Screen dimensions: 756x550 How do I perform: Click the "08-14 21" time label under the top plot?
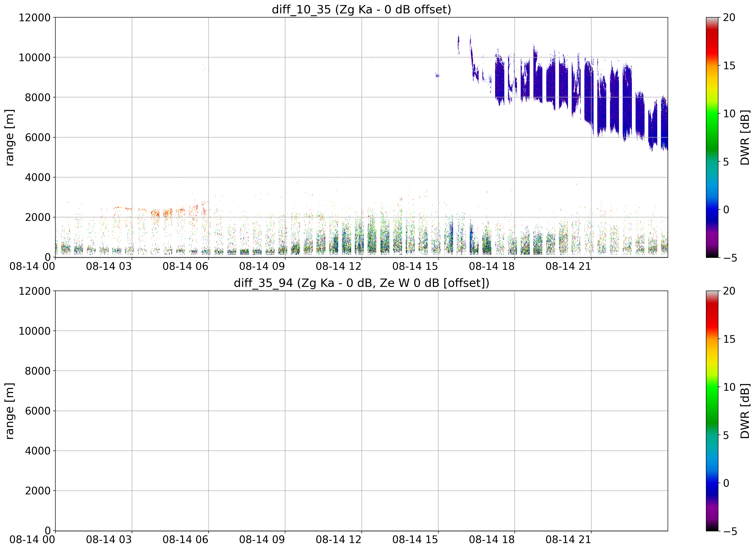click(x=568, y=266)
